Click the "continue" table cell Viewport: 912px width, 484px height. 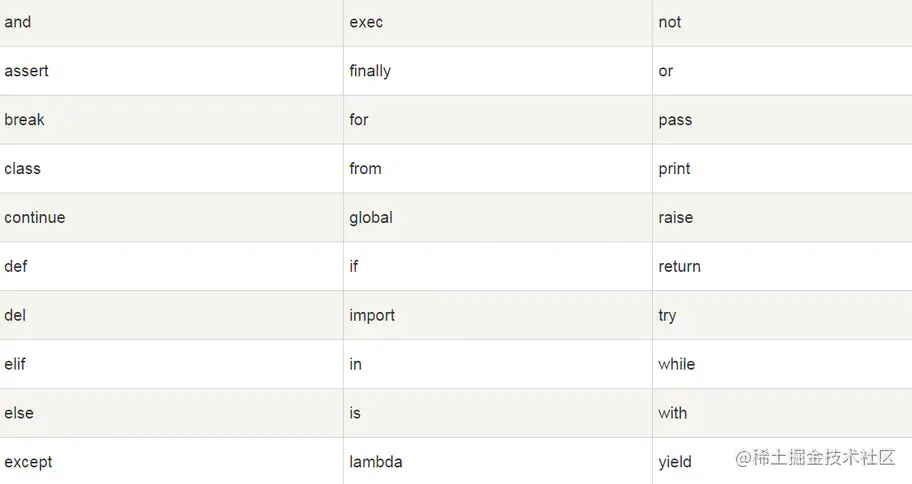click(x=34, y=218)
